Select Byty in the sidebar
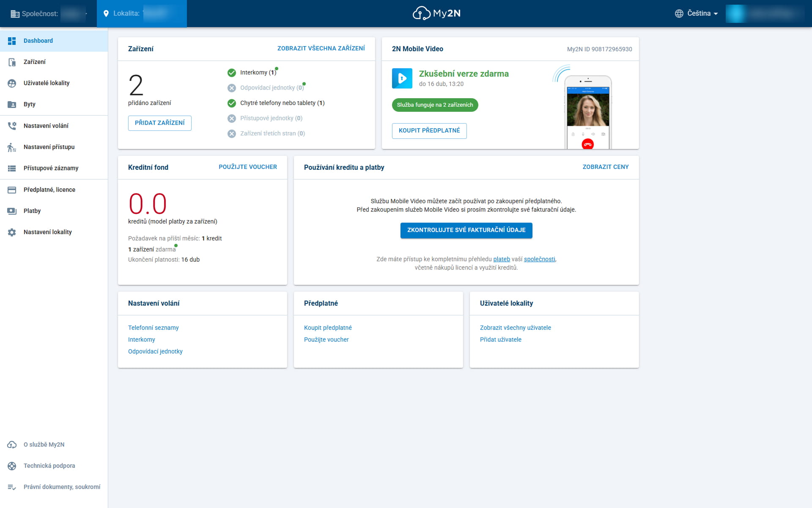 54,104
